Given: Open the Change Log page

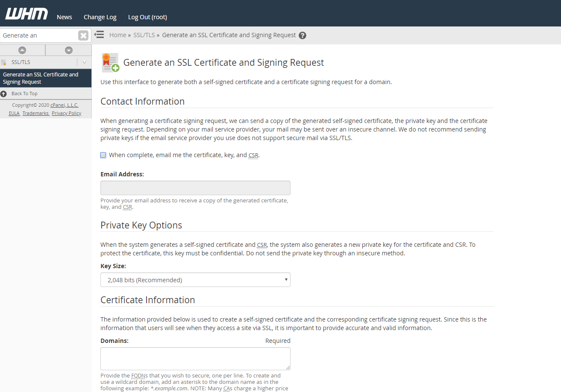Looking at the screenshot, I should click(100, 17).
